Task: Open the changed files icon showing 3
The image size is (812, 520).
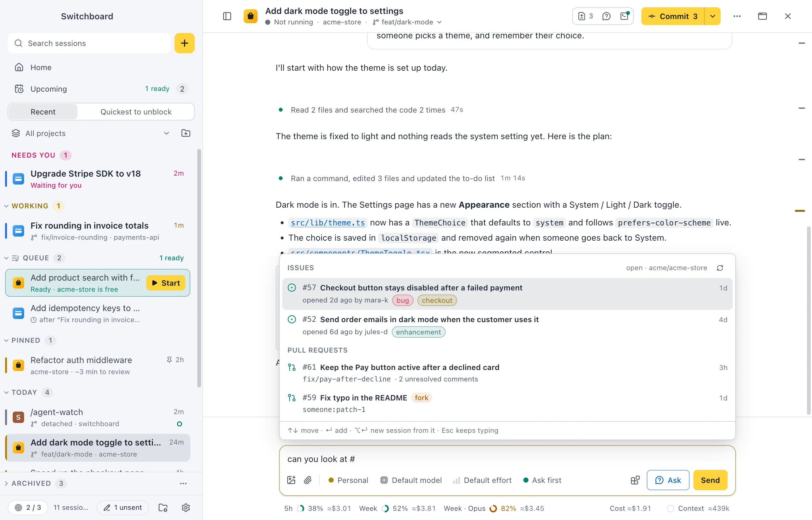Action: (585, 16)
